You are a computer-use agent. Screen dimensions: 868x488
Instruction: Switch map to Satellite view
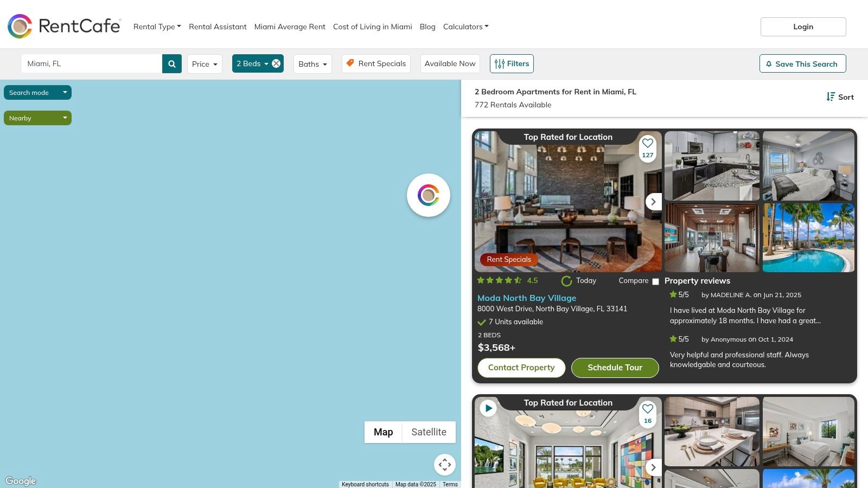pos(429,432)
